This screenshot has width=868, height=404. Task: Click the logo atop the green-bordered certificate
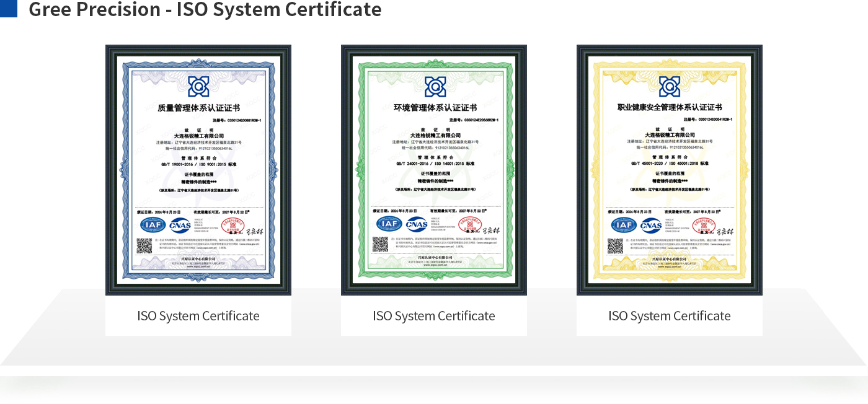coord(435,86)
